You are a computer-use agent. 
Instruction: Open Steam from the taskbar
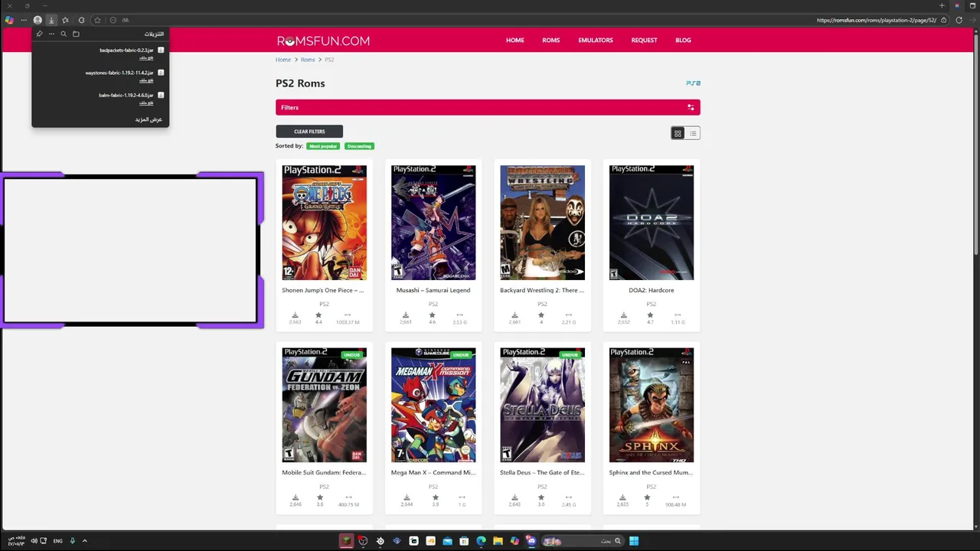click(380, 541)
